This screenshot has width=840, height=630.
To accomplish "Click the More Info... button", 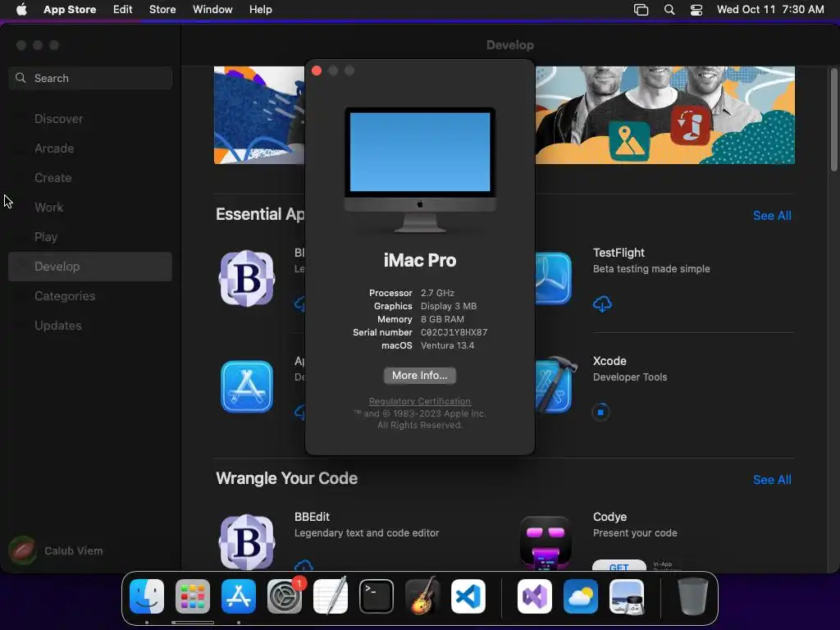I will [419, 375].
